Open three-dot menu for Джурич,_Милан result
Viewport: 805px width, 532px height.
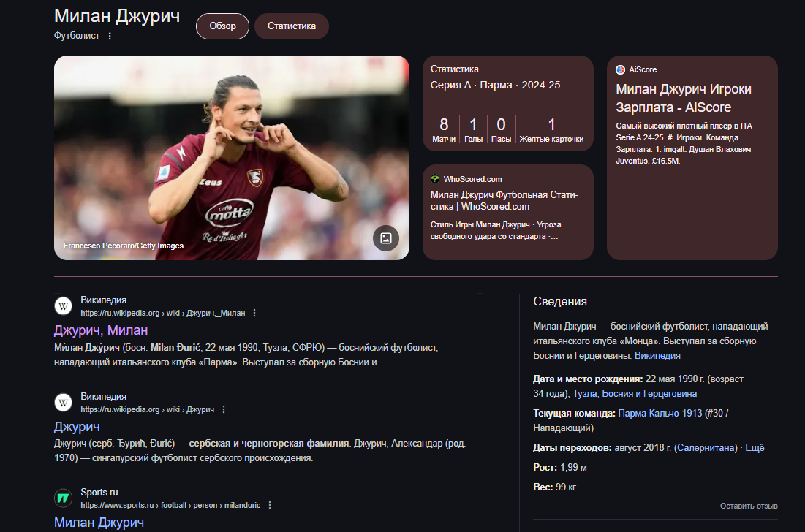tap(254, 313)
